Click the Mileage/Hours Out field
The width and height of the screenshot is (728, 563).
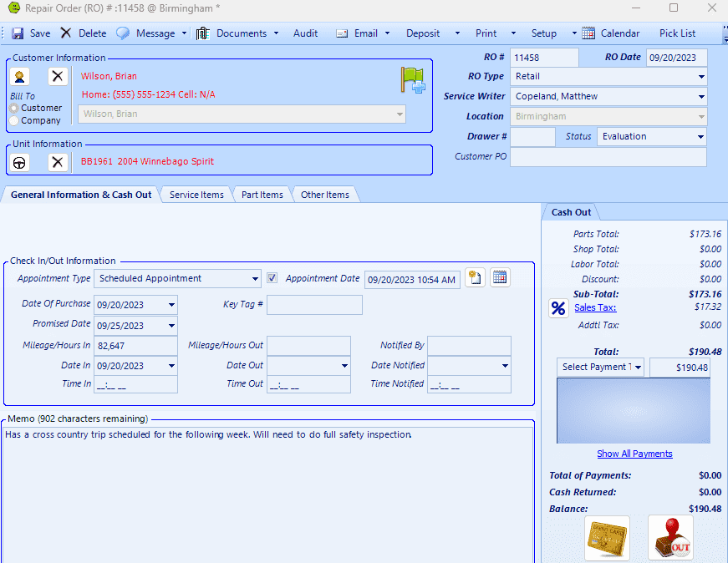tap(308, 346)
